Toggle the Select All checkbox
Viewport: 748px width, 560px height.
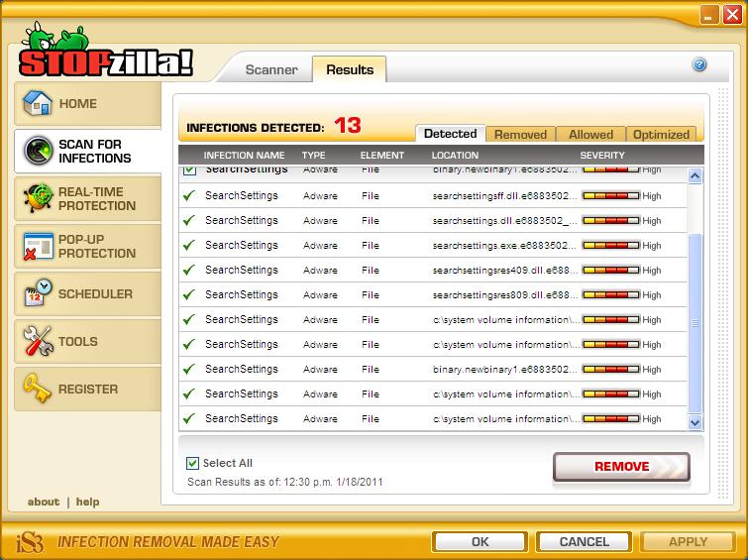coord(192,463)
